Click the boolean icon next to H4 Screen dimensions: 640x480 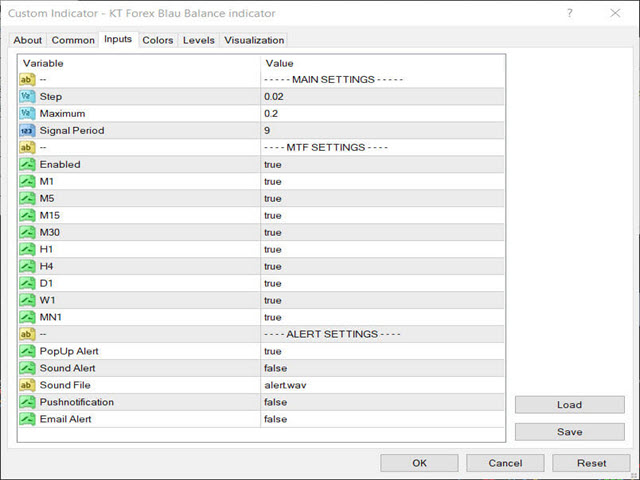tap(27, 266)
